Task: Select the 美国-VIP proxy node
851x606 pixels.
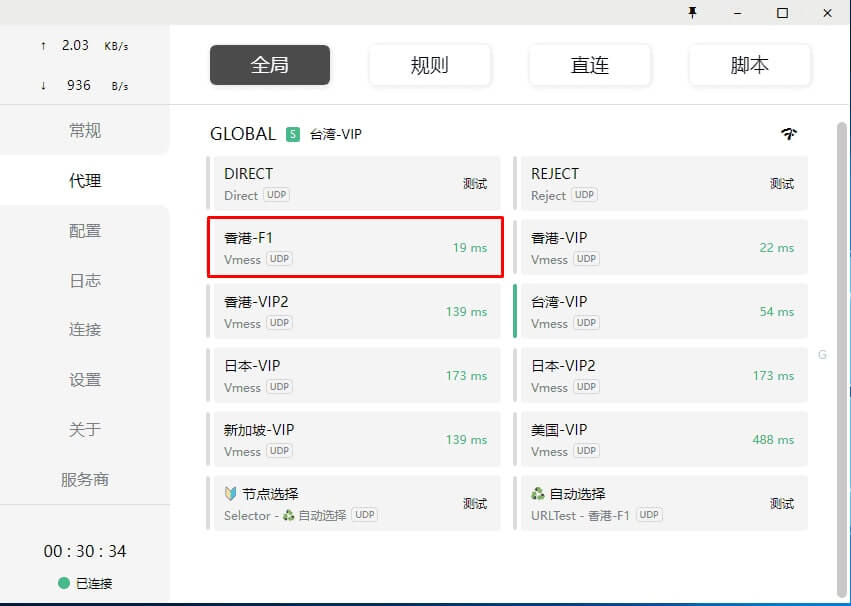Action: click(660, 439)
